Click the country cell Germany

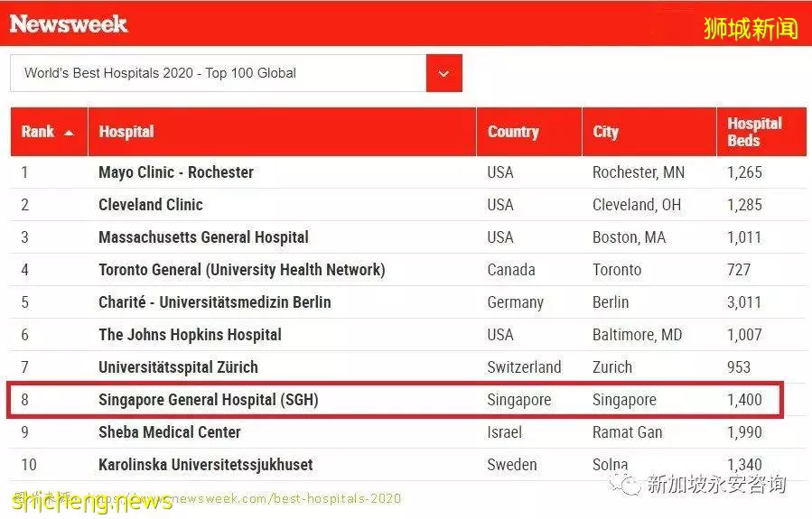click(x=515, y=302)
